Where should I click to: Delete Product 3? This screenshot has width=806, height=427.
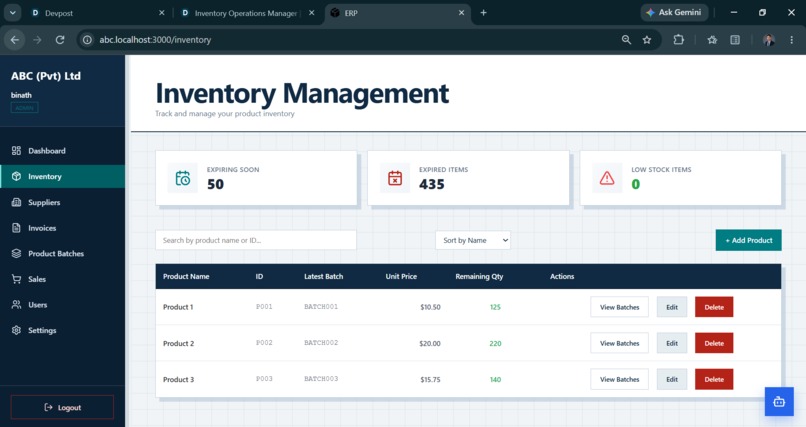point(714,379)
